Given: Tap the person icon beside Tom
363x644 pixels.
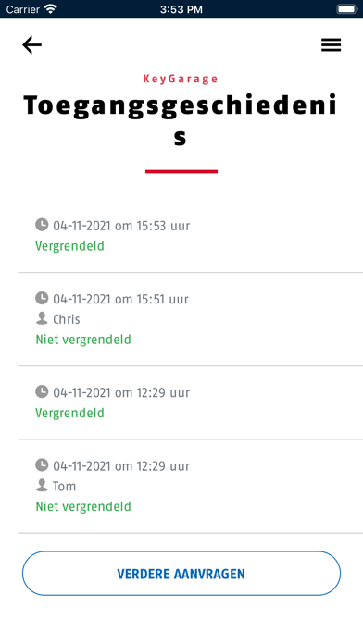Looking at the screenshot, I should [x=42, y=485].
